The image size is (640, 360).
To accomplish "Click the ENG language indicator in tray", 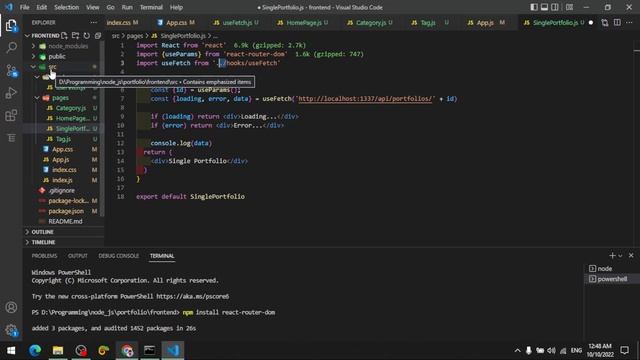I will [576, 350].
